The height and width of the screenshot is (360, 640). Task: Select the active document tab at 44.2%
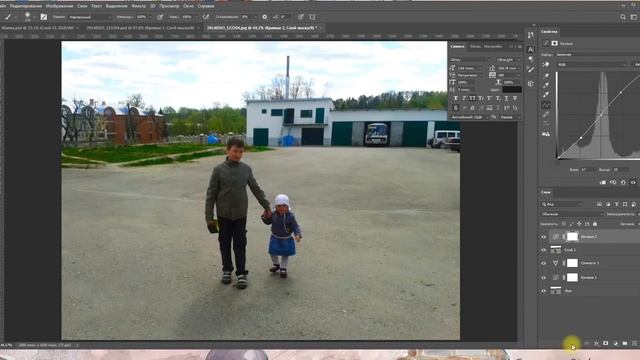(x=261, y=28)
